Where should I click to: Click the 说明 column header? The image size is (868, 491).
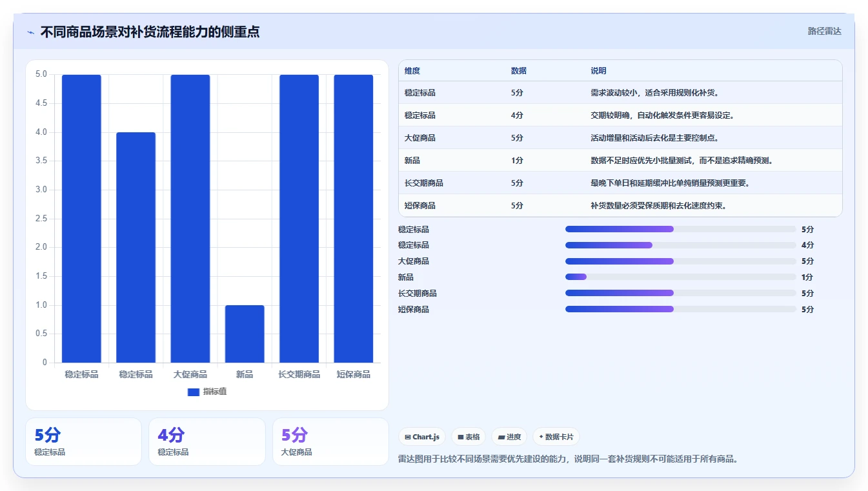click(x=598, y=71)
